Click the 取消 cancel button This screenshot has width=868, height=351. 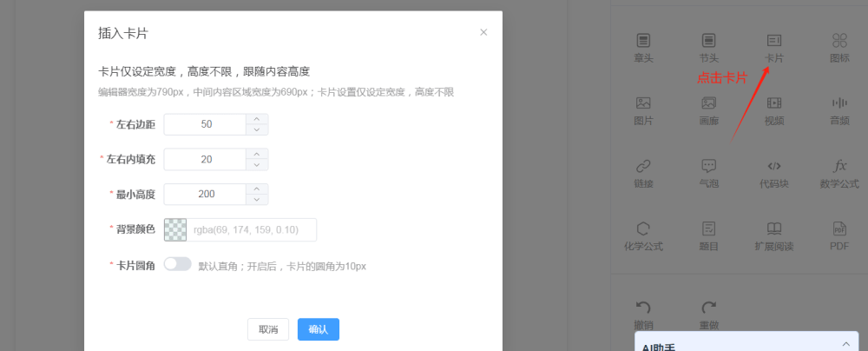pos(268,329)
